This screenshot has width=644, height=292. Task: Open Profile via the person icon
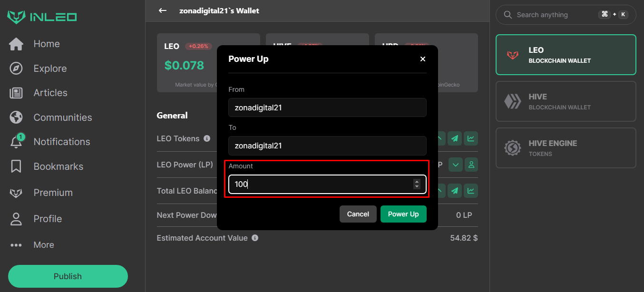click(16, 219)
